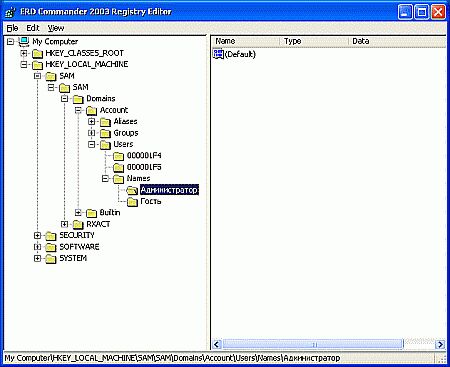Select the Builtin key label

tap(110, 213)
